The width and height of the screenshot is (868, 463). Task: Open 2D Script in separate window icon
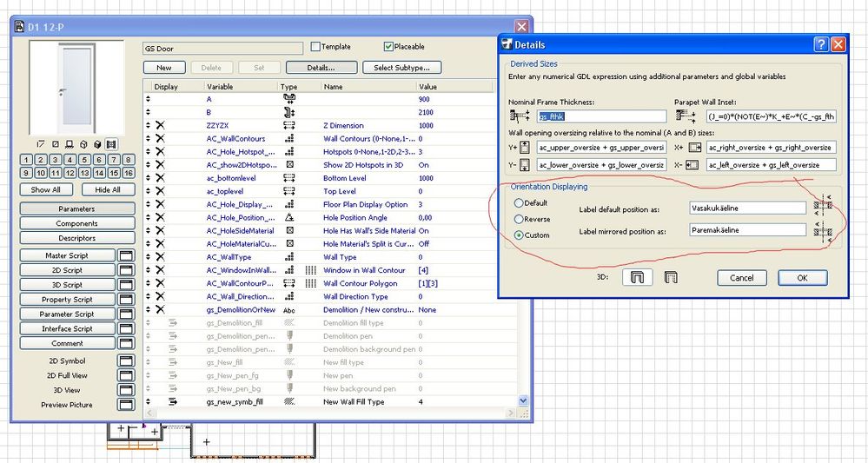click(x=126, y=270)
